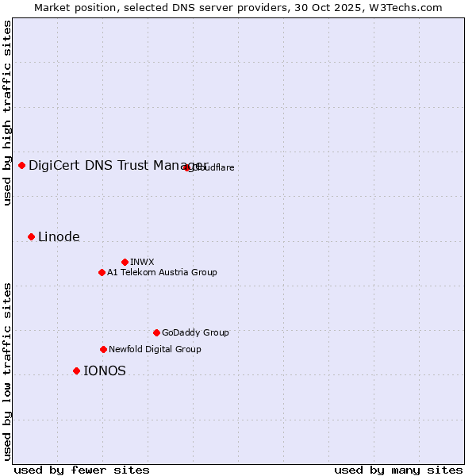This screenshot has width=476, height=476.
Task: Click the Newfold Digital Group red marker
Action: [103, 349]
